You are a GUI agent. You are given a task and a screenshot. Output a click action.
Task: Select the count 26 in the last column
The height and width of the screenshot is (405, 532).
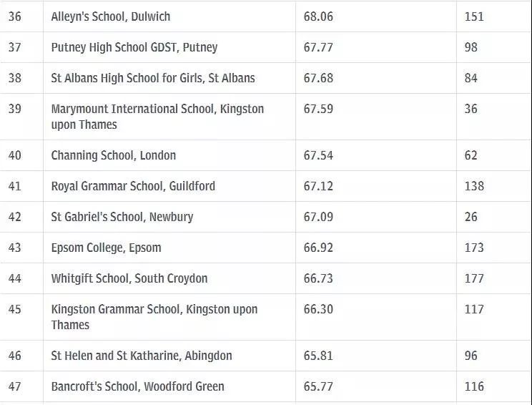[x=471, y=217]
